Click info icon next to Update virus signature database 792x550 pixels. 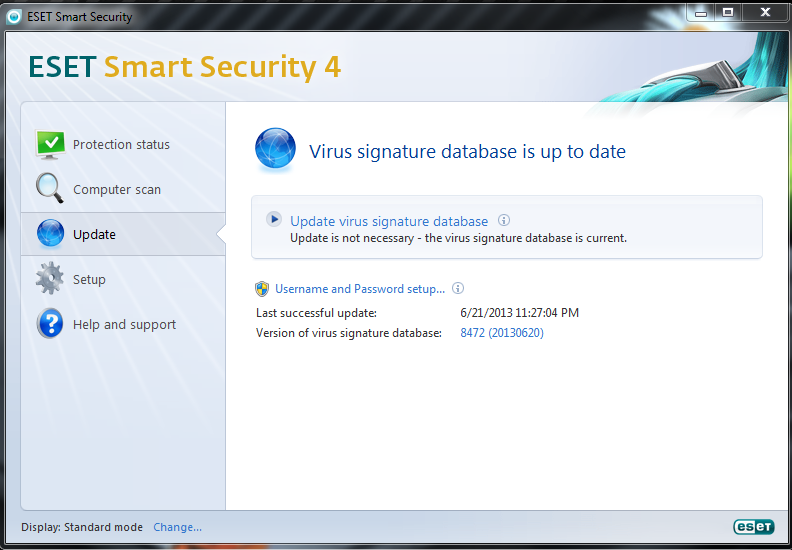click(504, 220)
